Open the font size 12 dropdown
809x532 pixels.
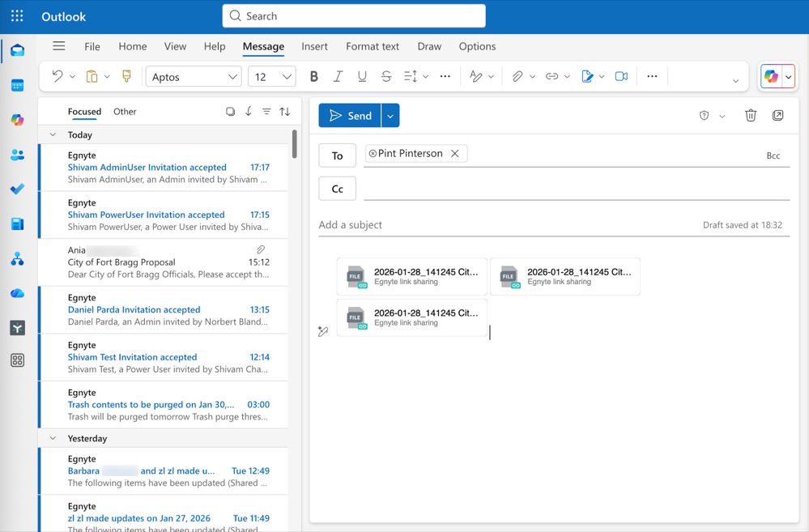[x=271, y=75]
